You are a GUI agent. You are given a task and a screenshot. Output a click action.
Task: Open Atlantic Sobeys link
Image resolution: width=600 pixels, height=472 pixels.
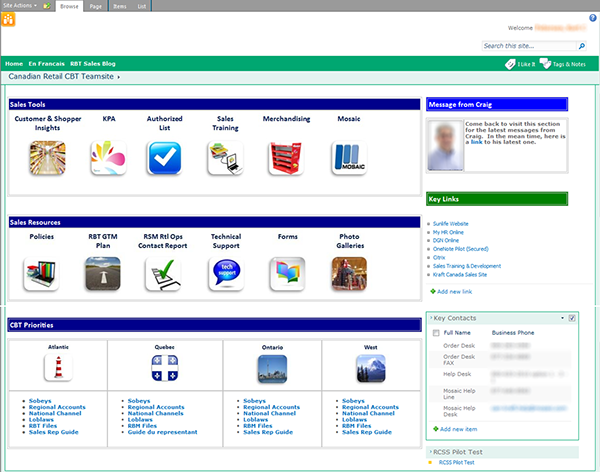(40, 400)
